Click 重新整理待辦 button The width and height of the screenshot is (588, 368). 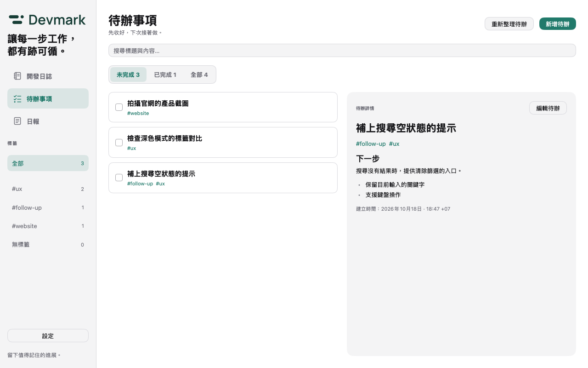pos(509,24)
